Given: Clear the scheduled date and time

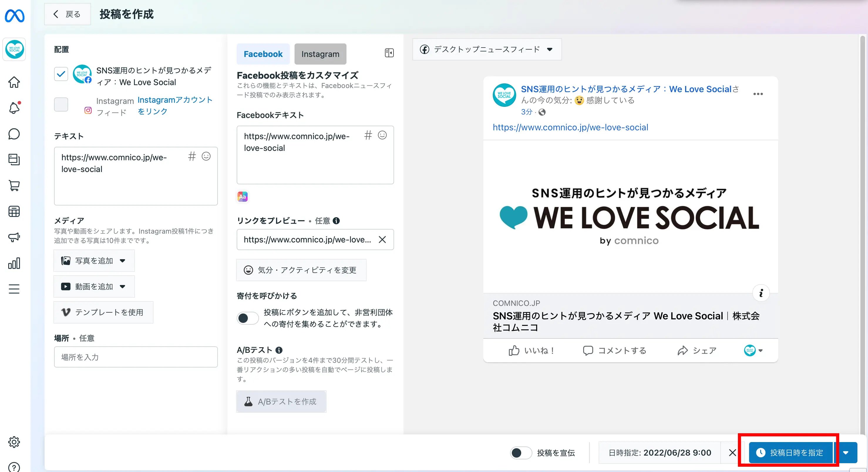Looking at the screenshot, I should coord(732,452).
